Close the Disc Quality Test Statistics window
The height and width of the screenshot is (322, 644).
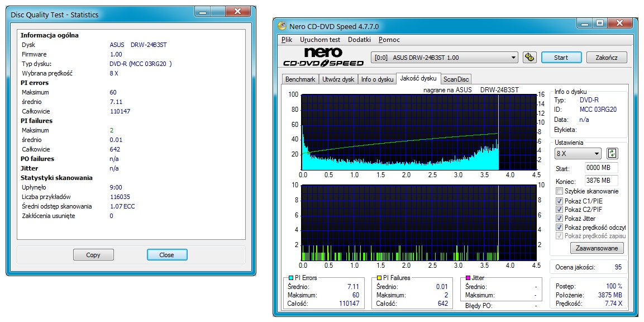coord(238,12)
